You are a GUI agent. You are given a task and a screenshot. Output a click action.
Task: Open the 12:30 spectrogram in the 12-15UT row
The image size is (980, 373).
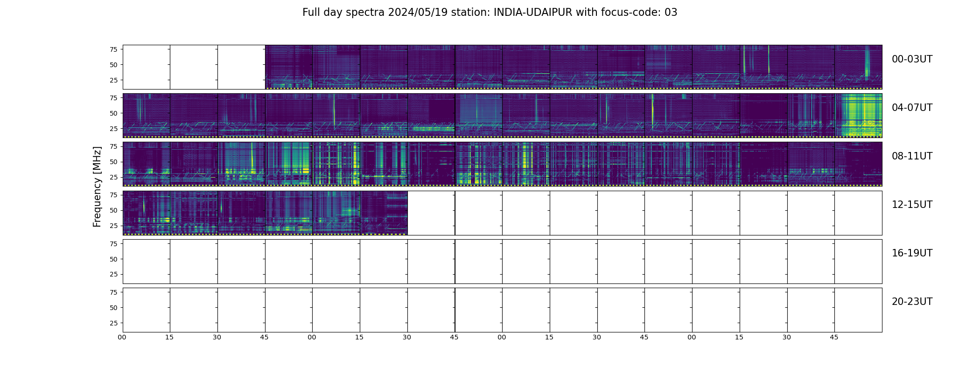pyautogui.click(x=241, y=213)
